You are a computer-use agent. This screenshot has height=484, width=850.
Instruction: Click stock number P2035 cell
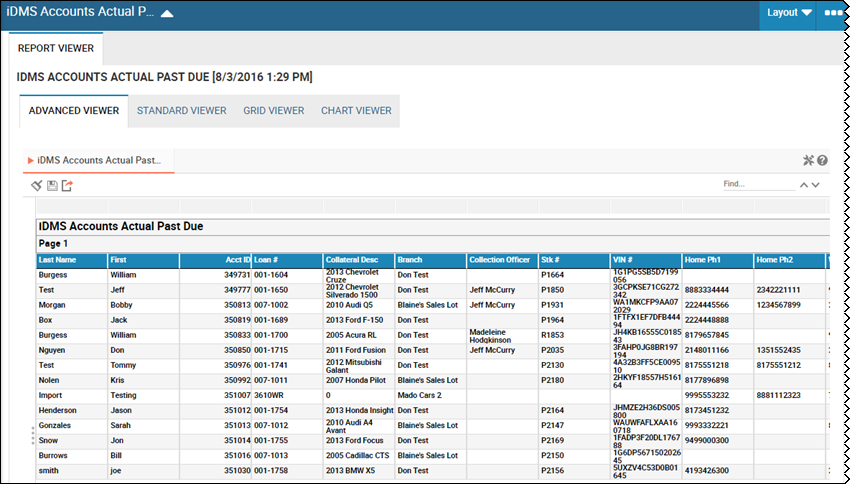pyautogui.click(x=575, y=351)
